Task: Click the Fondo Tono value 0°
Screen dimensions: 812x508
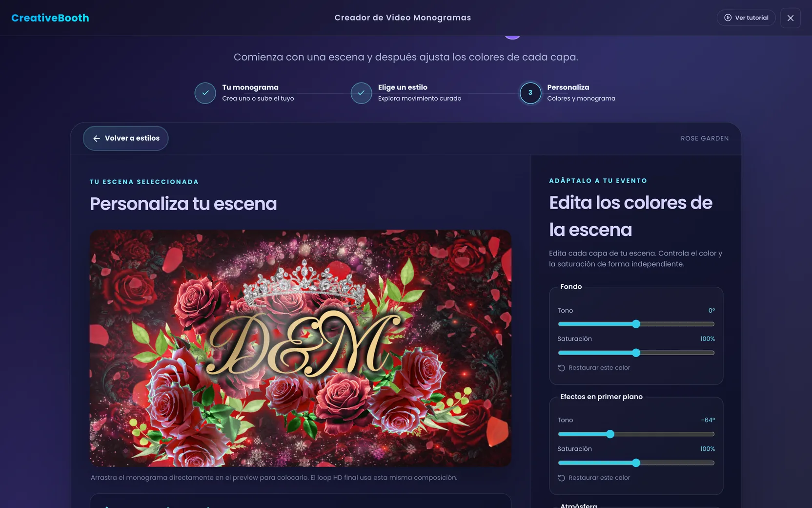Action: click(x=711, y=311)
